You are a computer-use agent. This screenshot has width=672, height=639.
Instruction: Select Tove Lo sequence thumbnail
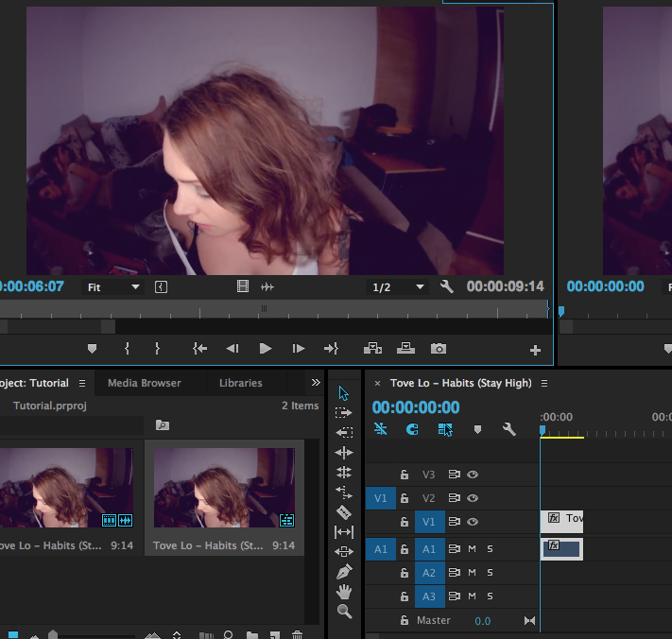click(x=224, y=488)
